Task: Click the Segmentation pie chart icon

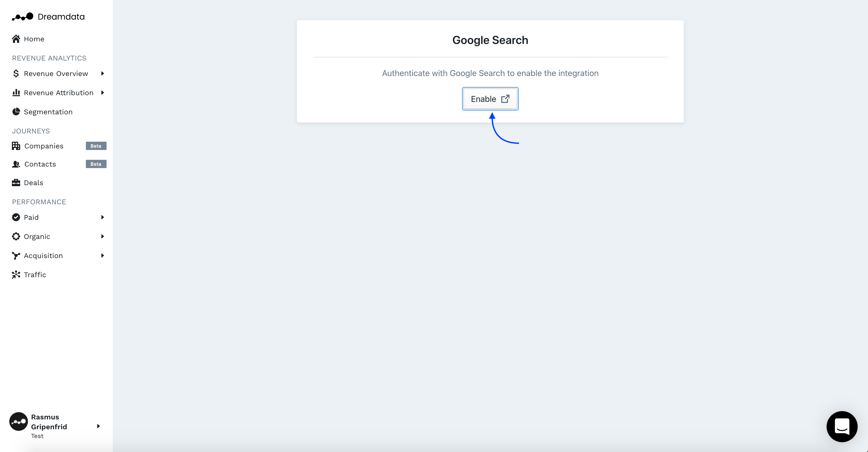Action: (x=16, y=112)
